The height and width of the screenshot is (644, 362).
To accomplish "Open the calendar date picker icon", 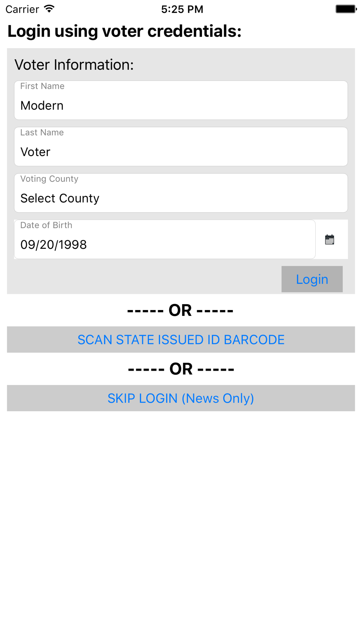I will tap(329, 239).
